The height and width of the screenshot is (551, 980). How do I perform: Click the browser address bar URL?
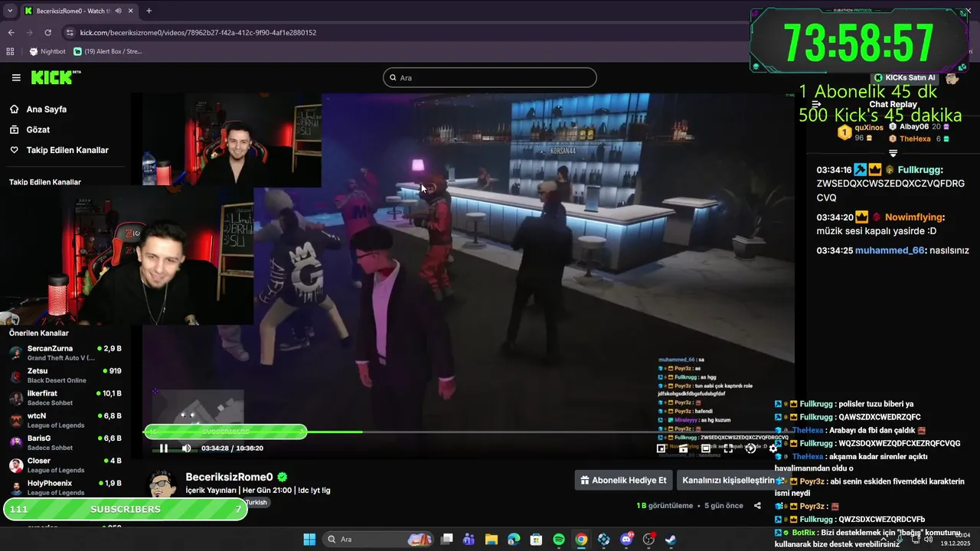198,33
